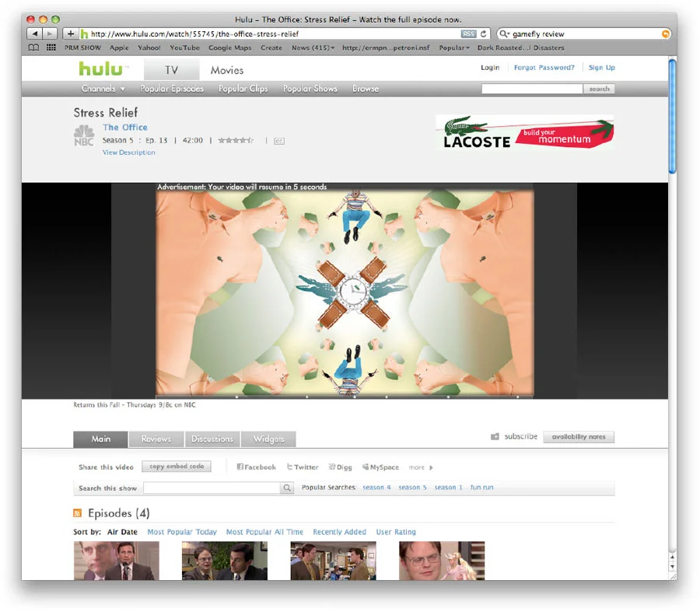Click the page vertical scrollbar thumb

tap(672, 116)
